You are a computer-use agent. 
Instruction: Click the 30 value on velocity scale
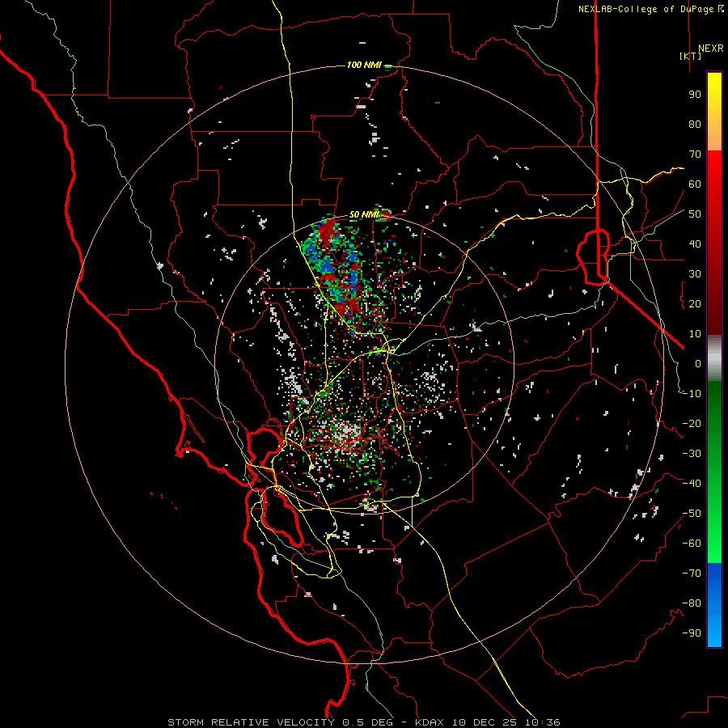pyautogui.click(x=695, y=274)
